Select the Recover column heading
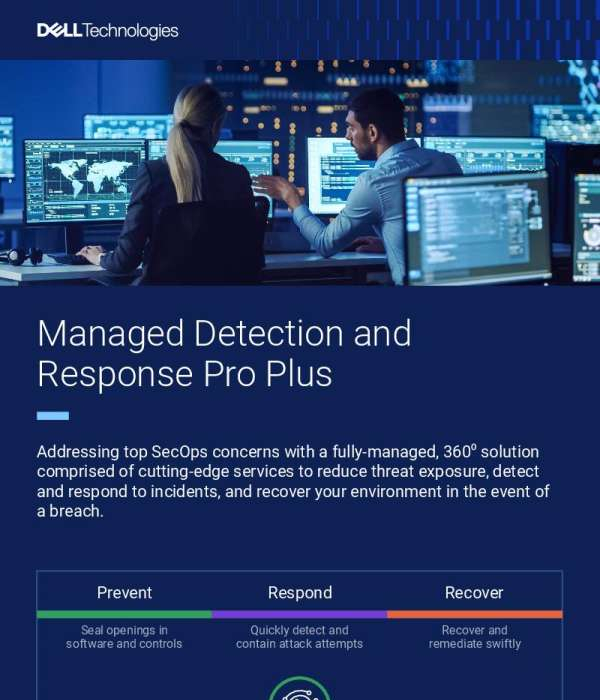This screenshot has height=700, width=600. click(474, 593)
